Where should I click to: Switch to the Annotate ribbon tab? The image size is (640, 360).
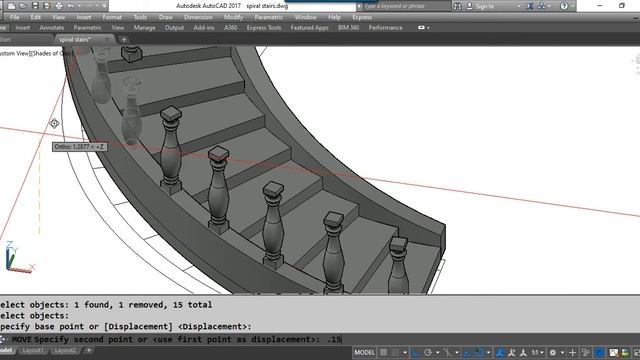click(x=51, y=28)
